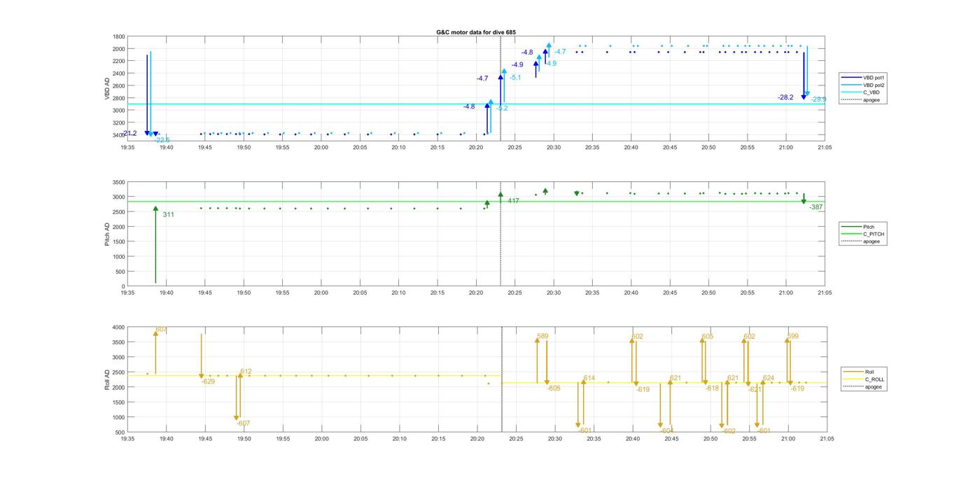
Task: Click the "21:05" time tick under the Roll plot
Action: [x=827, y=440]
